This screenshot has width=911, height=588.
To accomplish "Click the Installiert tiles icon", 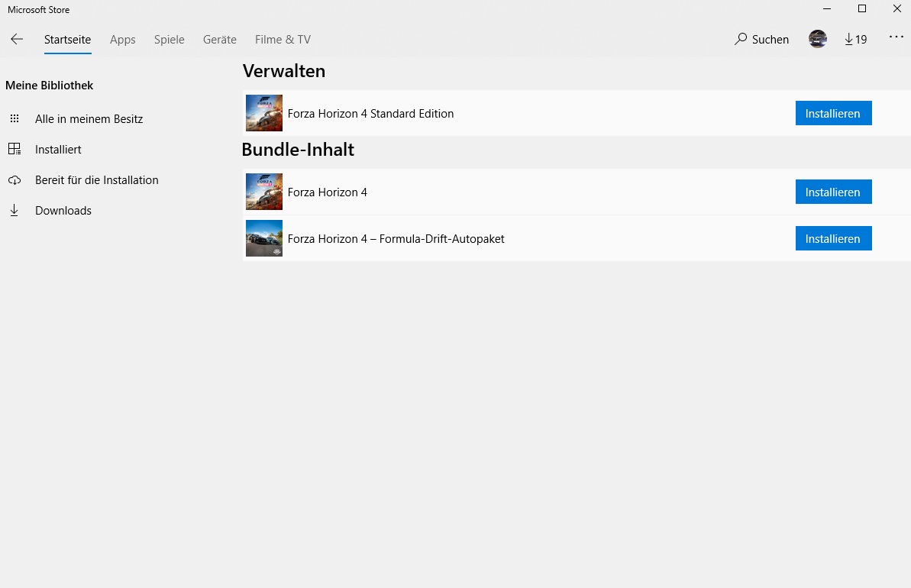I will (x=15, y=149).
